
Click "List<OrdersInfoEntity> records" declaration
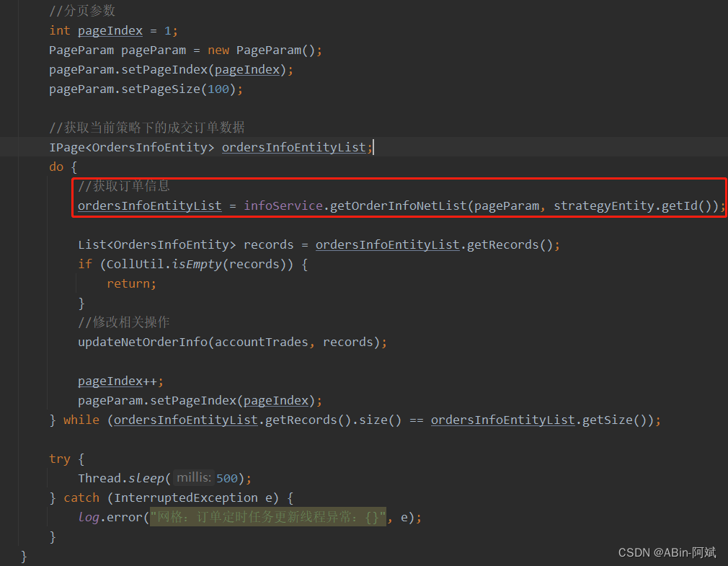click(x=186, y=244)
